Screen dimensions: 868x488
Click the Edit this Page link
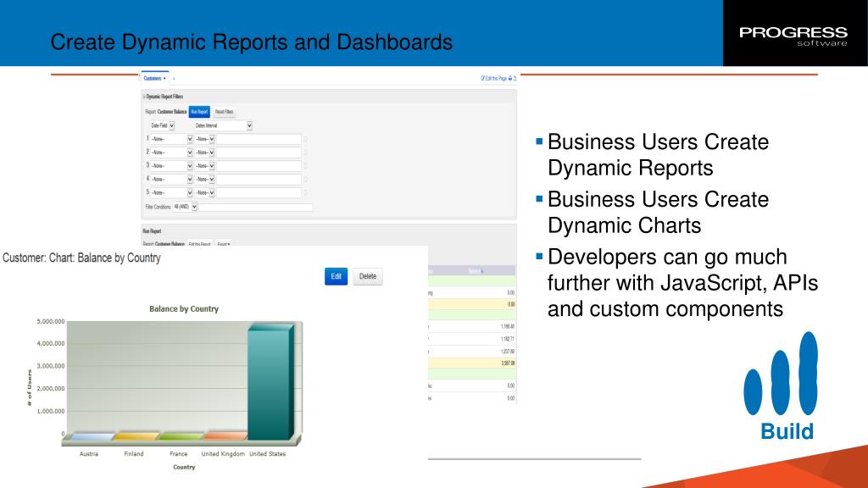tap(494, 79)
